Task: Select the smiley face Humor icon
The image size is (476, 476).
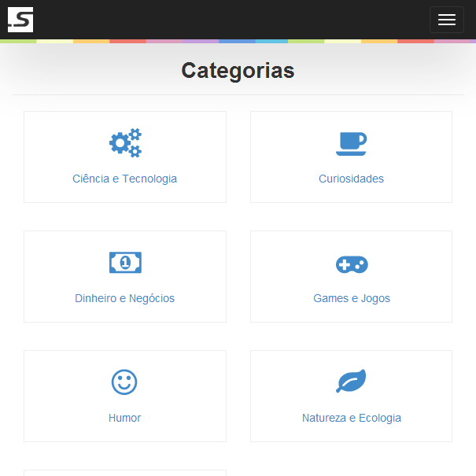Action: pos(124,382)
